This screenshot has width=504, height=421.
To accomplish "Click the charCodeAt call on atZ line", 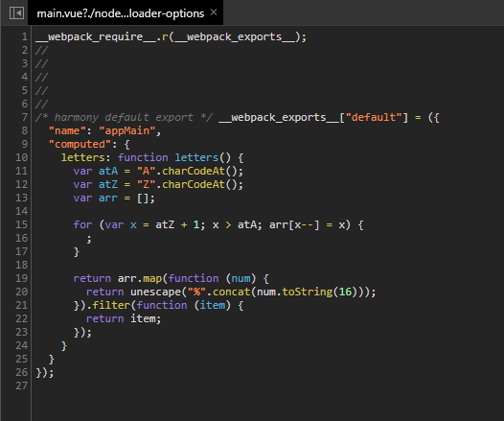I will tap(194, 184).
